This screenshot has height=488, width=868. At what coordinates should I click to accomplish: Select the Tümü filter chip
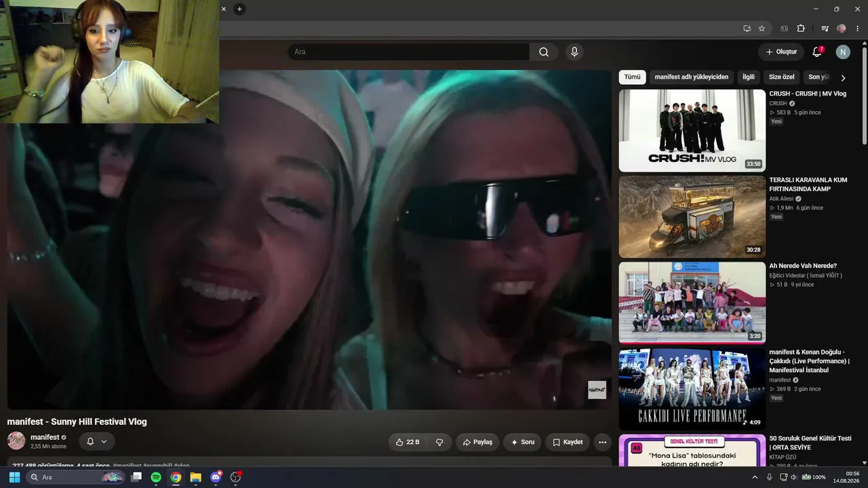click(x=632, y=77)
